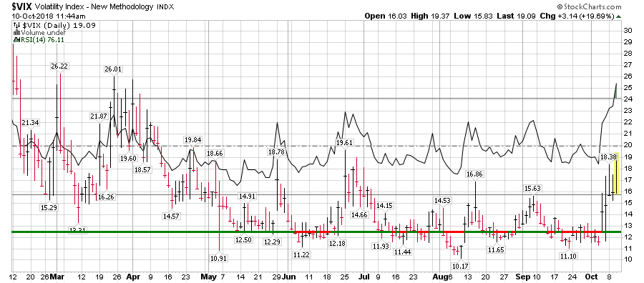Open the StockCharts.com copyright link
This screenshot has width=644, height=283.
pyautogui.click(x=590, y=6)
